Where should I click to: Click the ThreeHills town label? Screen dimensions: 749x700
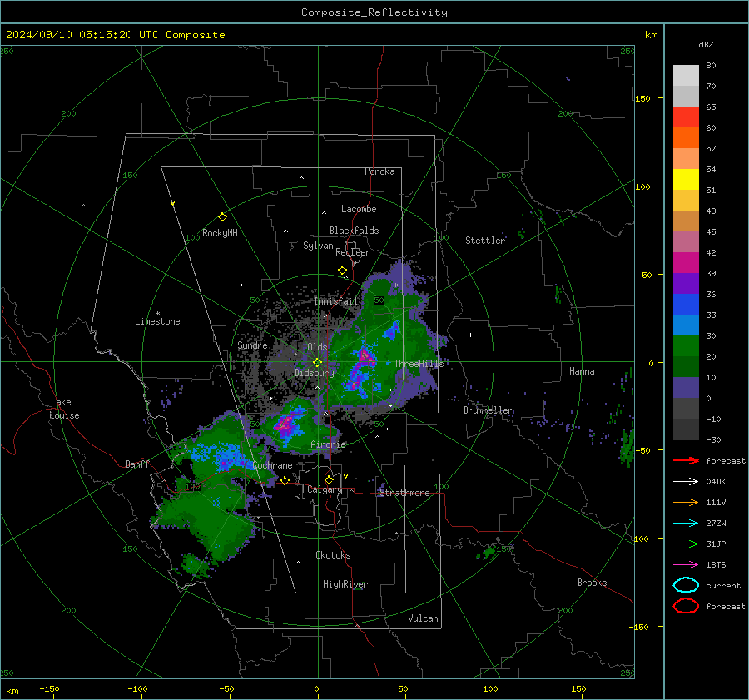coord(419,364)
